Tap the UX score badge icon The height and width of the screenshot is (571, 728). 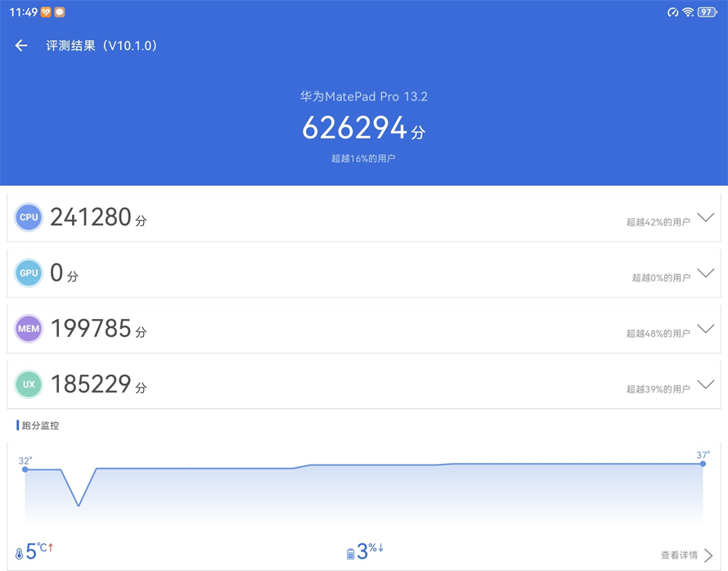[29, 384]
